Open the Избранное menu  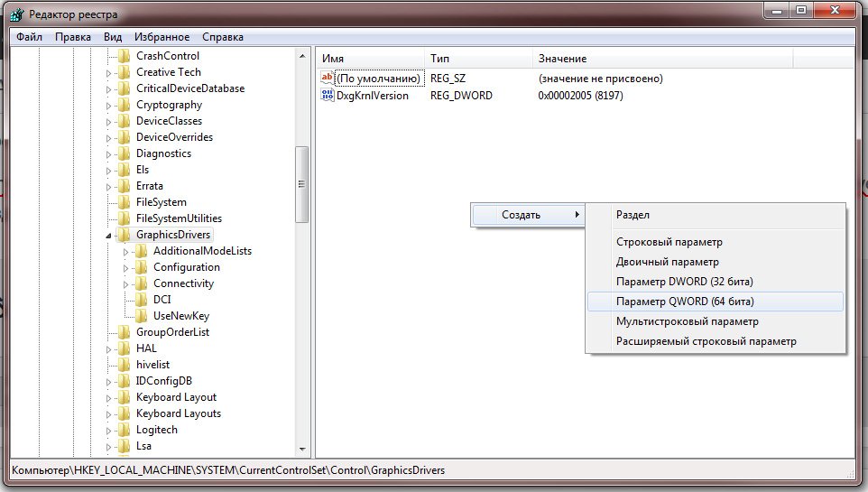click(162, 37)
